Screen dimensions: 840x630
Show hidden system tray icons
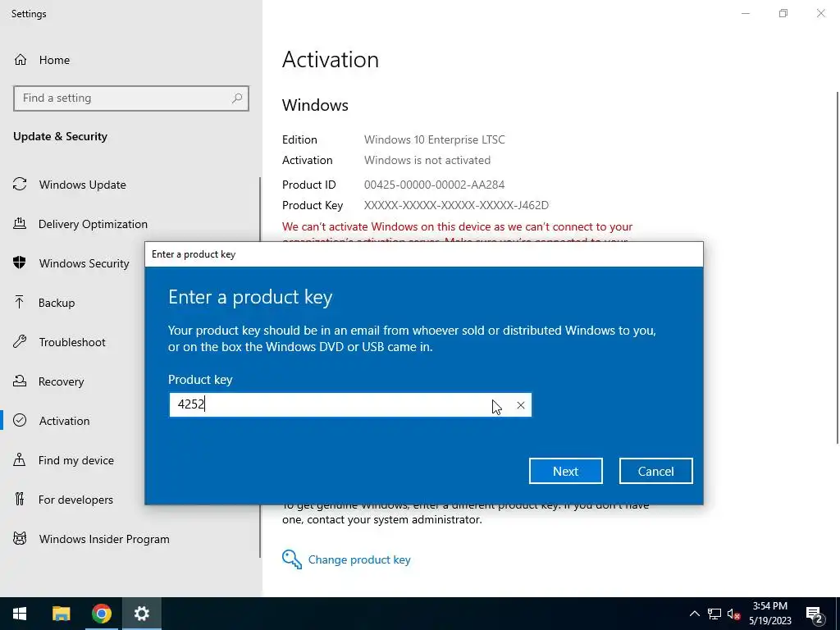point(694,614)
